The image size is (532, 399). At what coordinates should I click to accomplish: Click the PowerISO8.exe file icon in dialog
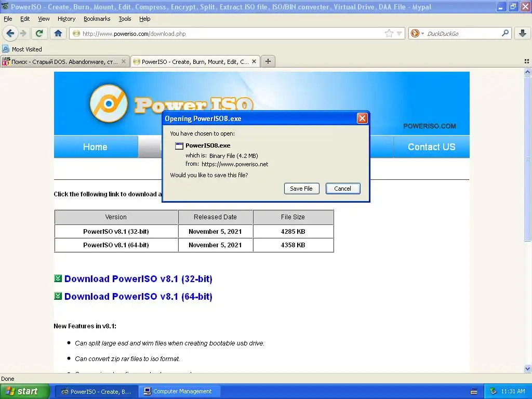pyautogui.click(x=179, y=146)
